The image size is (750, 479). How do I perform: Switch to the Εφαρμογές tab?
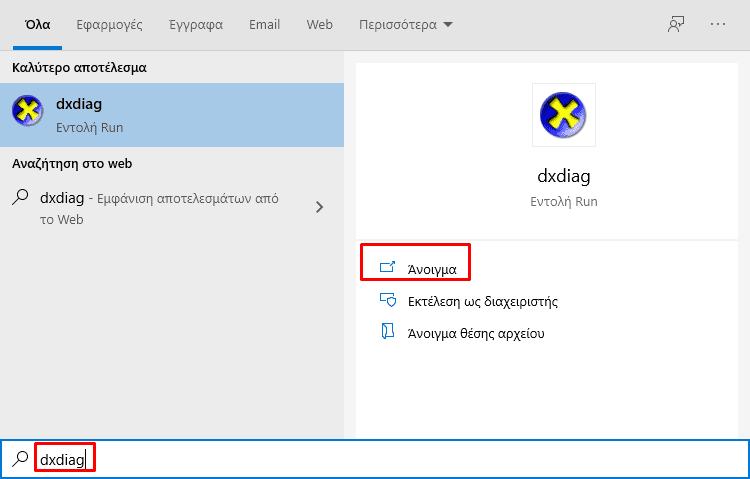click(110, 24)
